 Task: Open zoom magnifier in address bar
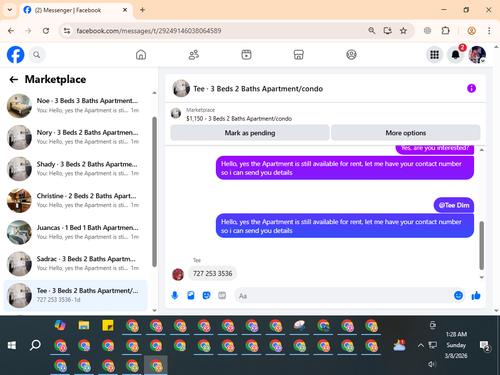coord(372,31)
